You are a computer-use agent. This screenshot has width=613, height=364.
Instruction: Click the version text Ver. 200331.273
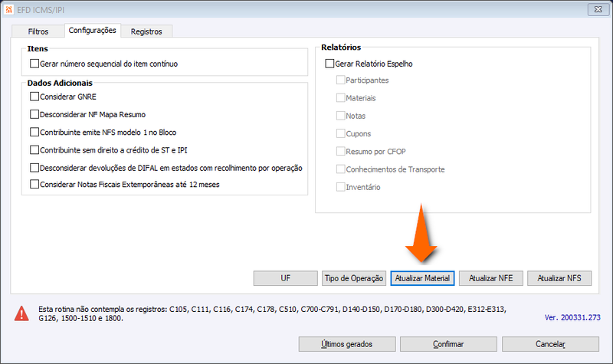[572, 317]
